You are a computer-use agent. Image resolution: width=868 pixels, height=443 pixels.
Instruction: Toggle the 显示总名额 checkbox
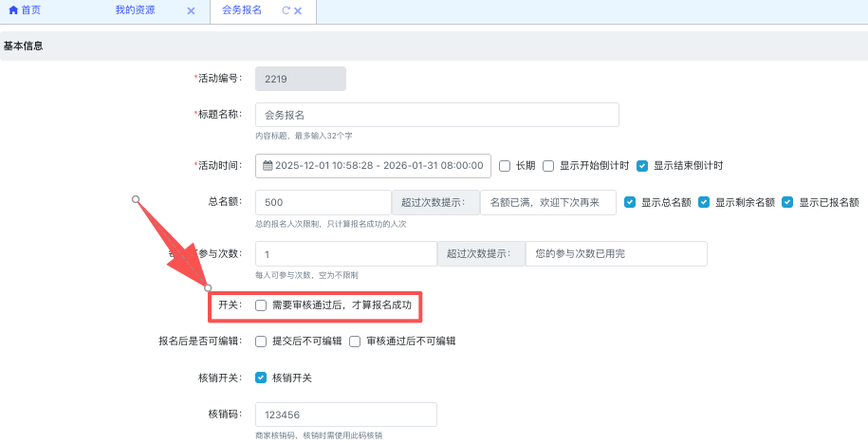coord(630,202)
